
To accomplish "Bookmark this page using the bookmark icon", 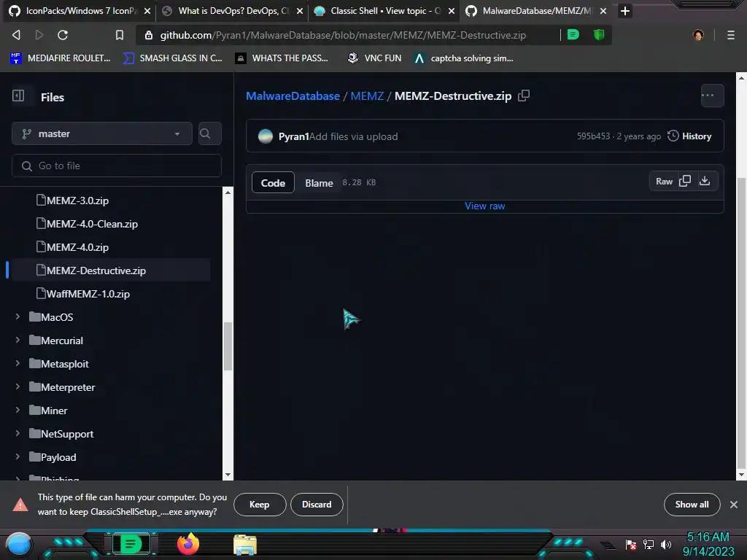I will (120, 35).
